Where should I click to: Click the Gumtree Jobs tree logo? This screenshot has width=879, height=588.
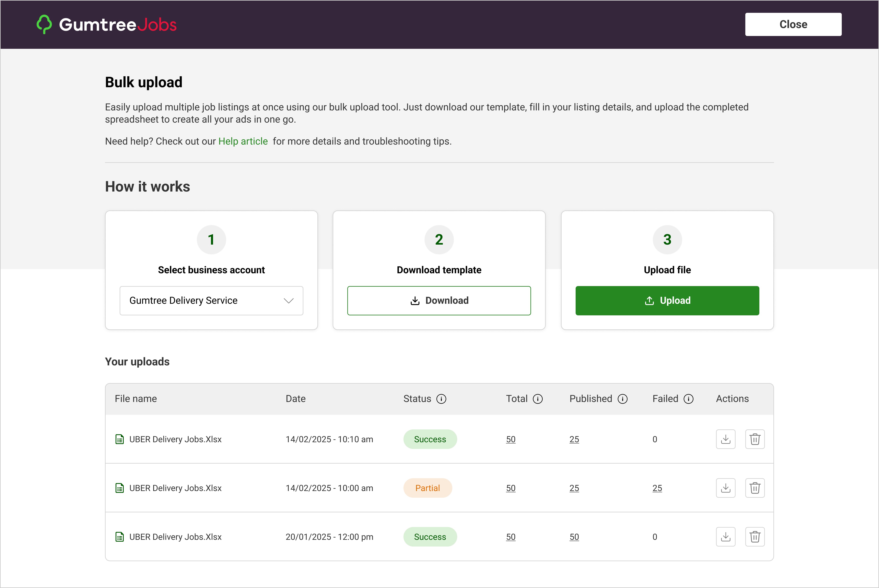click(x=44, y=24)
